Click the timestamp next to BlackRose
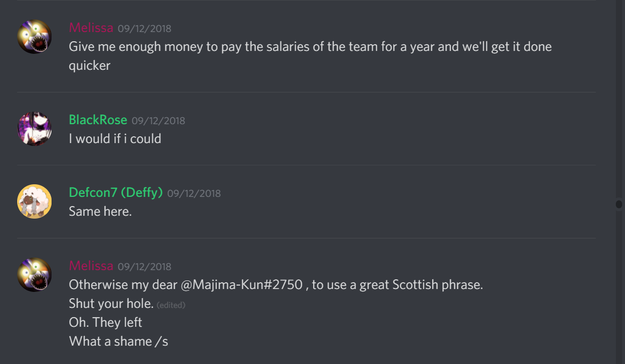The width and height of the screenshot is (625, 364). point(159,121)
